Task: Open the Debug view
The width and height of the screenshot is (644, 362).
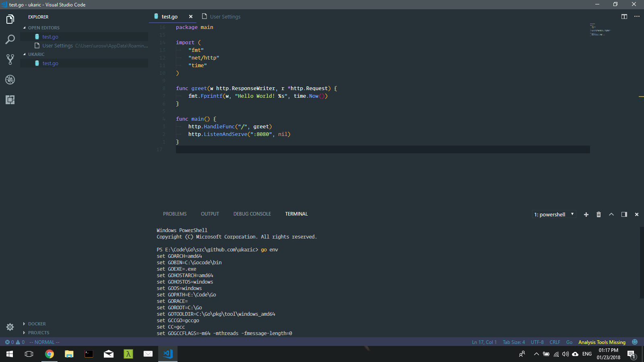Action: pyautogui.click(x=10, y=79)
